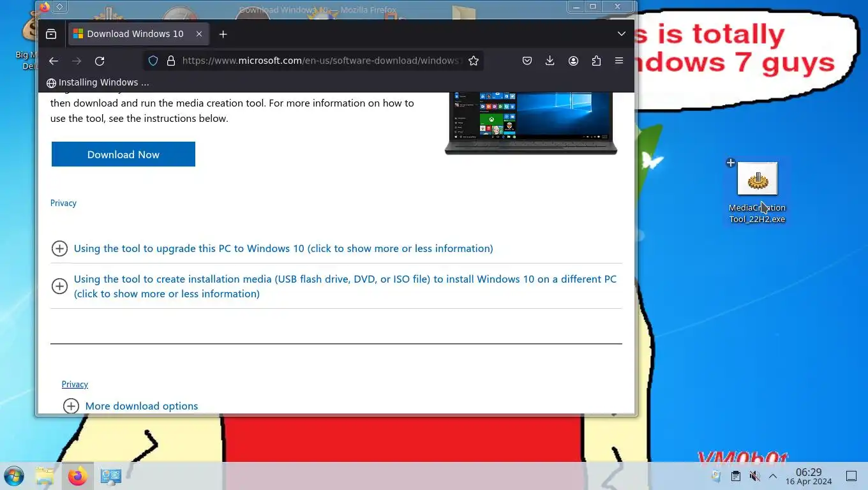
Task: Open the Installing Windows bookmark
Action: [x=98, y=82]
